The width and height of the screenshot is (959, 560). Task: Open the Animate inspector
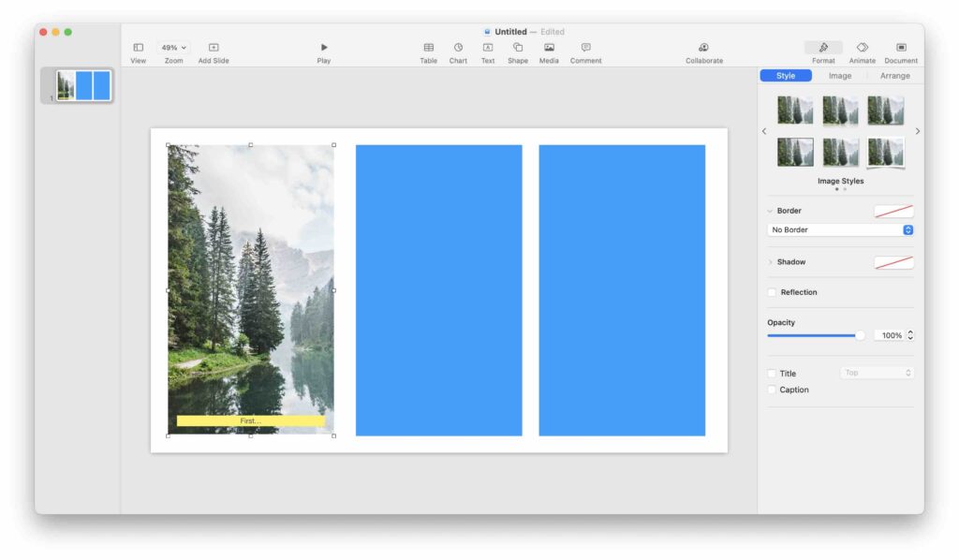[862, 48]
